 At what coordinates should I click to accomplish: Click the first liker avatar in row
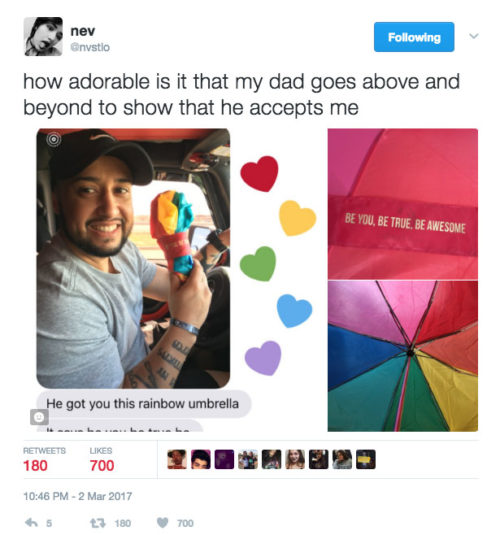[177, 459]
